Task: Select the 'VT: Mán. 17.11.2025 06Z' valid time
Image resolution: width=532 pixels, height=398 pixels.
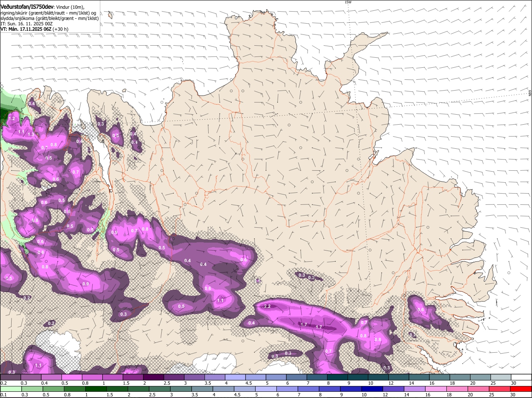Action: coord(26,29)
